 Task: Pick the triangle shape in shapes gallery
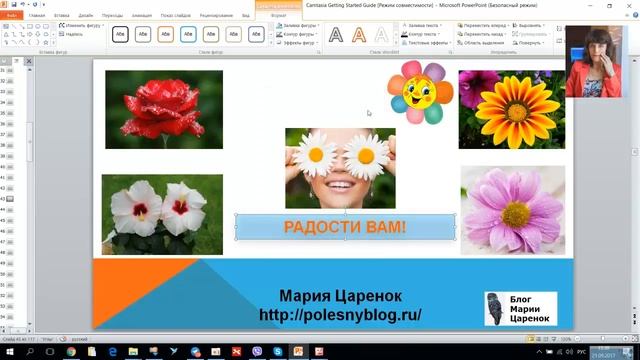(6, 34)
